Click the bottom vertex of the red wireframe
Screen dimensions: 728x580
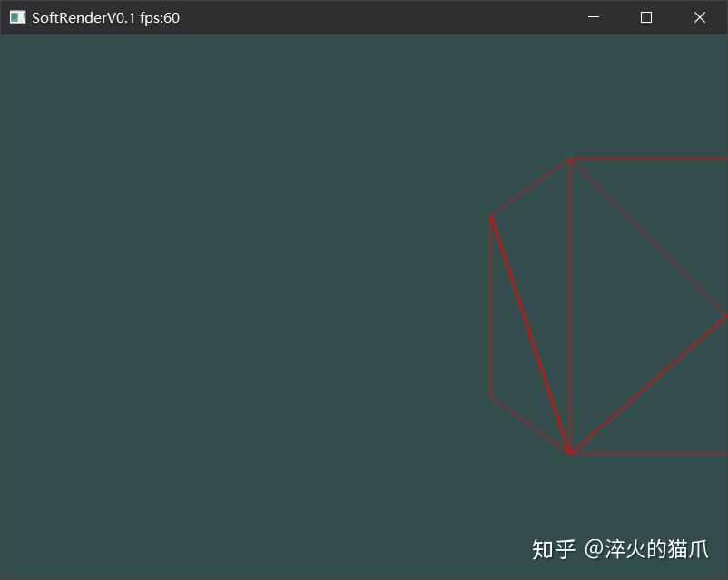pyautogui.click(x=572, y=451)
